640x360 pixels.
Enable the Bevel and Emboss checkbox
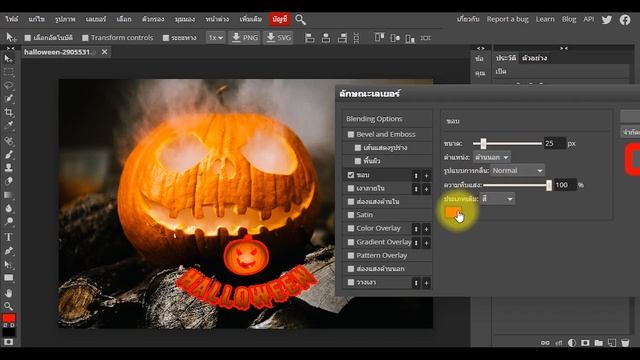(351, 134)
